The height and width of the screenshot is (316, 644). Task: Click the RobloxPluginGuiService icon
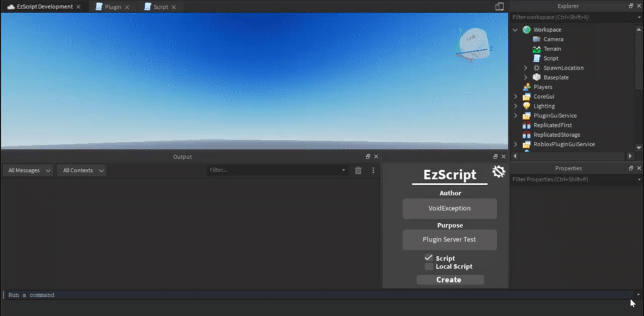[x=527, y=144]
